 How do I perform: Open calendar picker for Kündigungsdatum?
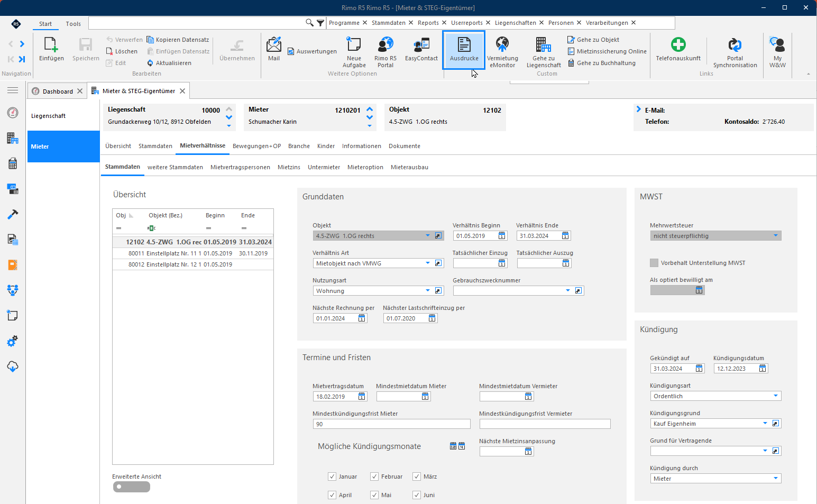[763, 369]
